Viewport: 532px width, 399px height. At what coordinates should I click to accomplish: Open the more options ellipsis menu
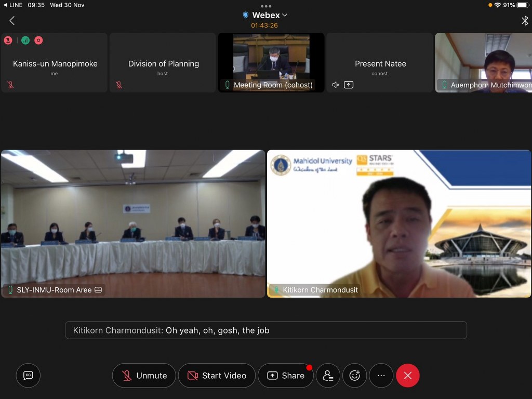click(x=381, y=376)
